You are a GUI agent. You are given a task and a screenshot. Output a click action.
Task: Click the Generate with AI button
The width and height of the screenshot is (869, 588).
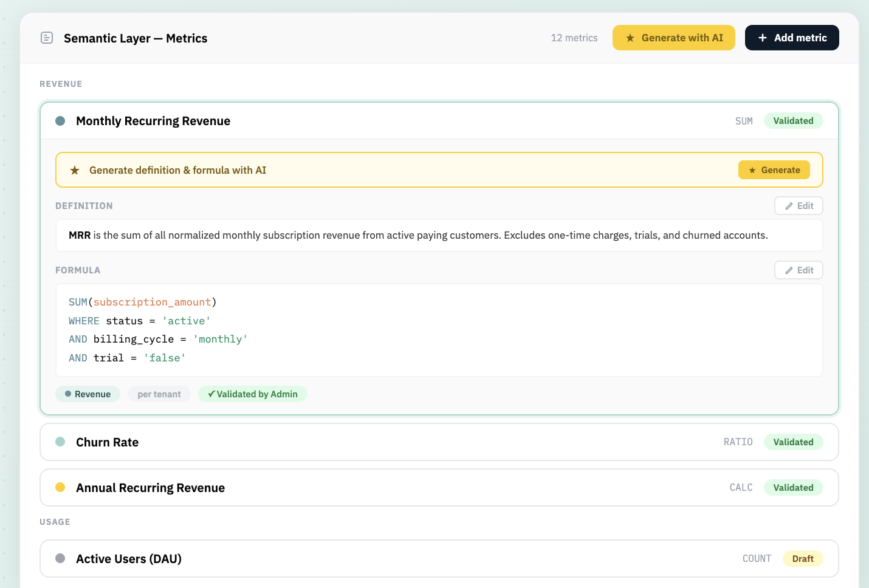click(674, 38)
